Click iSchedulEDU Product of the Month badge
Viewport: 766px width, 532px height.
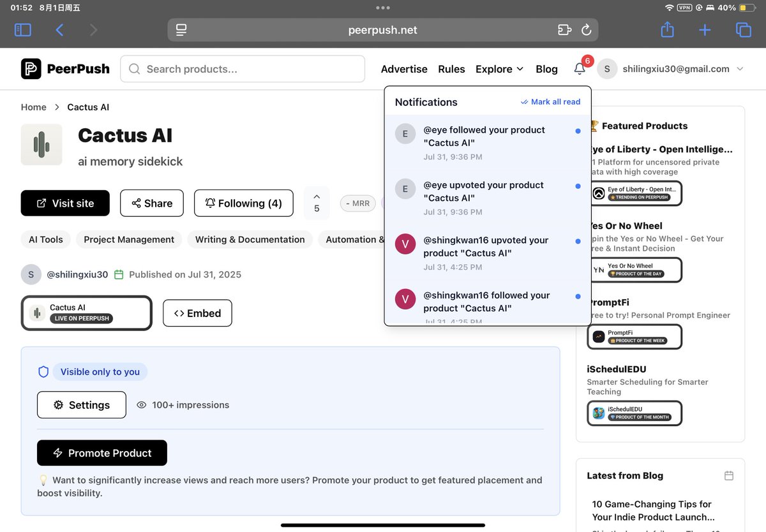coord(635,413)
